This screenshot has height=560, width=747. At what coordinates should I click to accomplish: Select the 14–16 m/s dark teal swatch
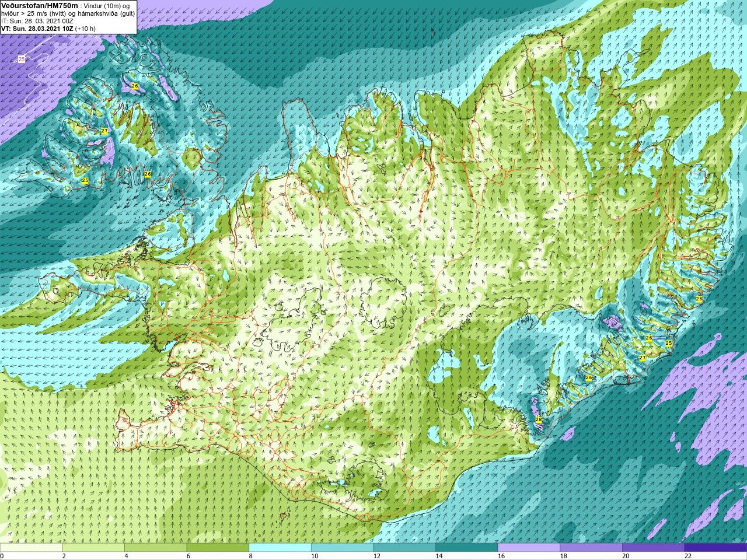tap(467, 548)
